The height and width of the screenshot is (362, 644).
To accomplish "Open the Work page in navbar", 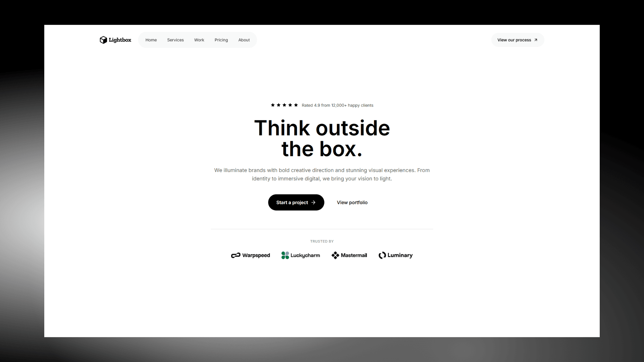I will click(x=199, y=40).
